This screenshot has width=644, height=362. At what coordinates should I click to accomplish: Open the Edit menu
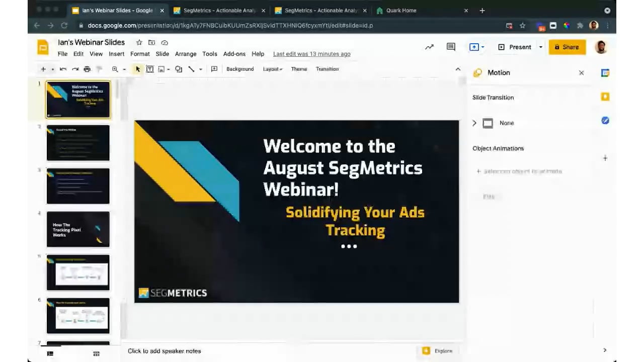click(x=78, y=54)
